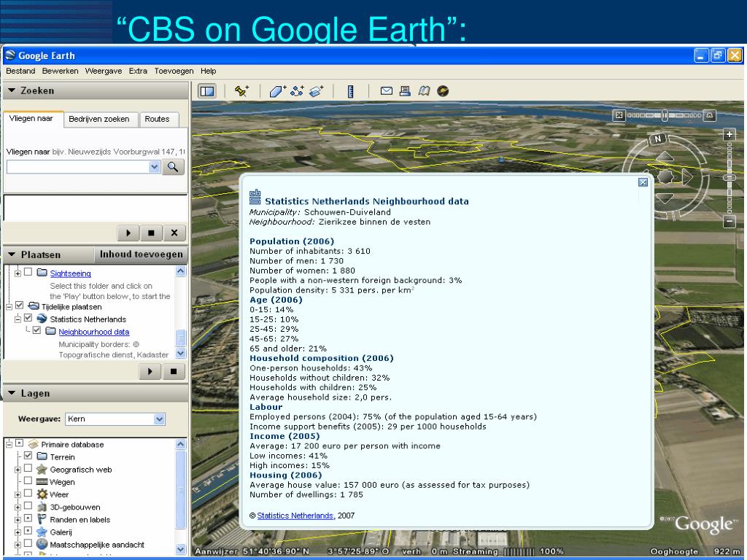
Task: Add a polygon from the toolbar
Action: pos(278,90)
